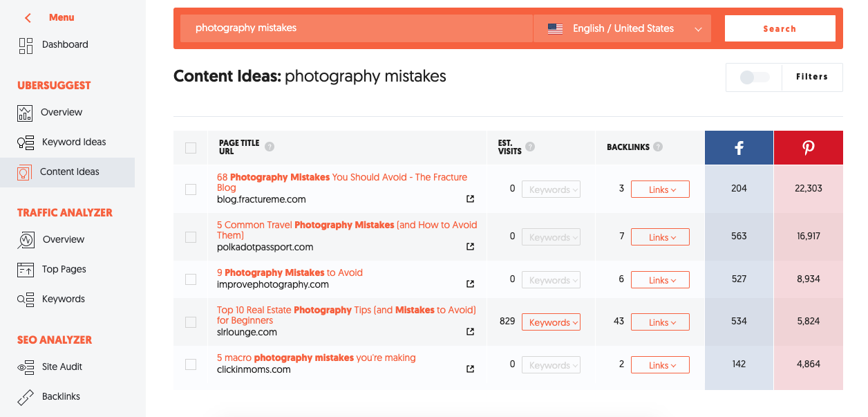868x417 pixels.
Task: Expand Links dropdown for polkadotpassport.com row
Action: coord(660,237)
